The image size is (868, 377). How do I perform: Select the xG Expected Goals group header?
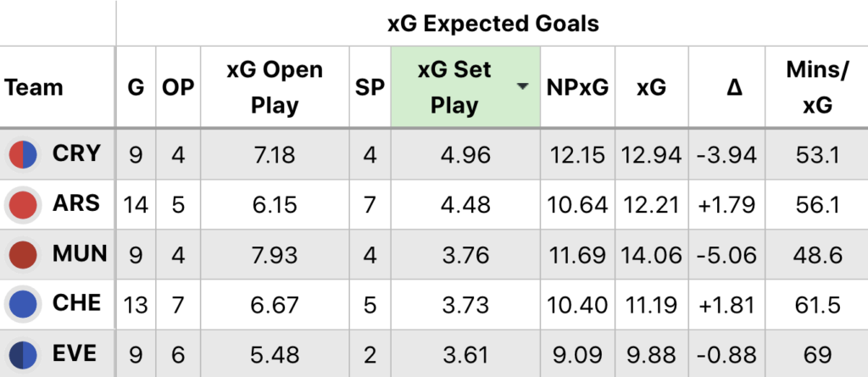492,23
